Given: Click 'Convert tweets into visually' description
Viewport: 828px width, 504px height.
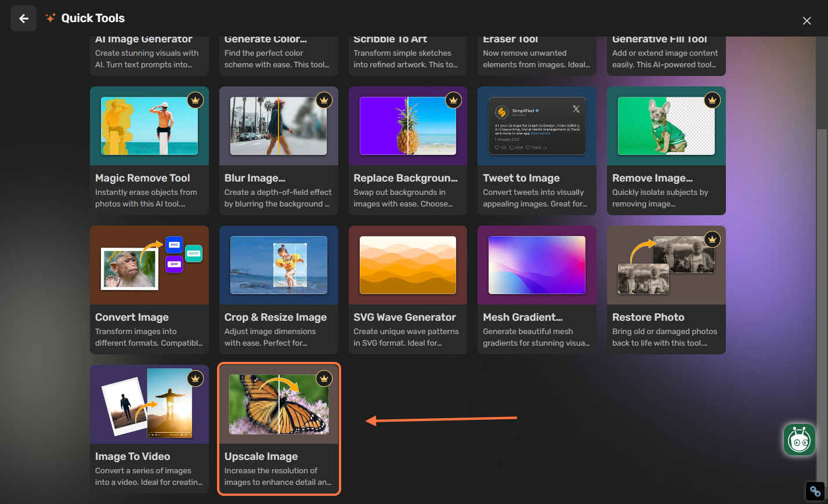Looking at the screenshot, I should (533, 192).
